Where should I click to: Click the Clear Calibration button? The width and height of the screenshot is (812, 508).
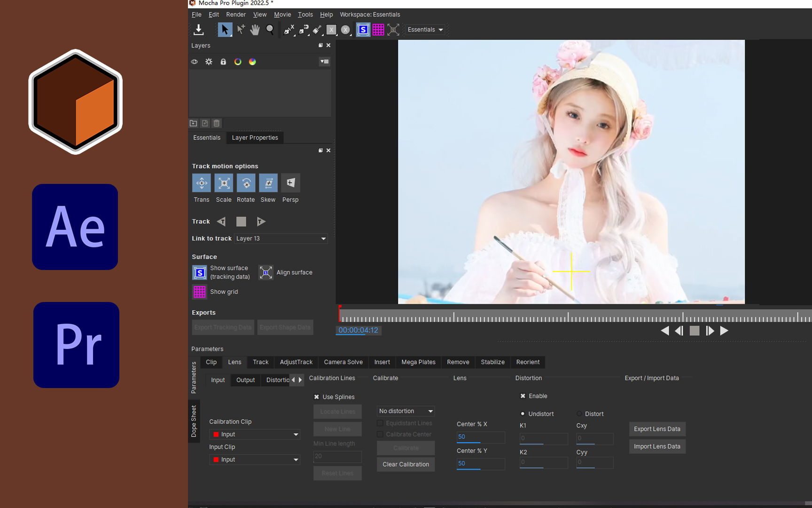pyautogui.click(x=406, y=464)
